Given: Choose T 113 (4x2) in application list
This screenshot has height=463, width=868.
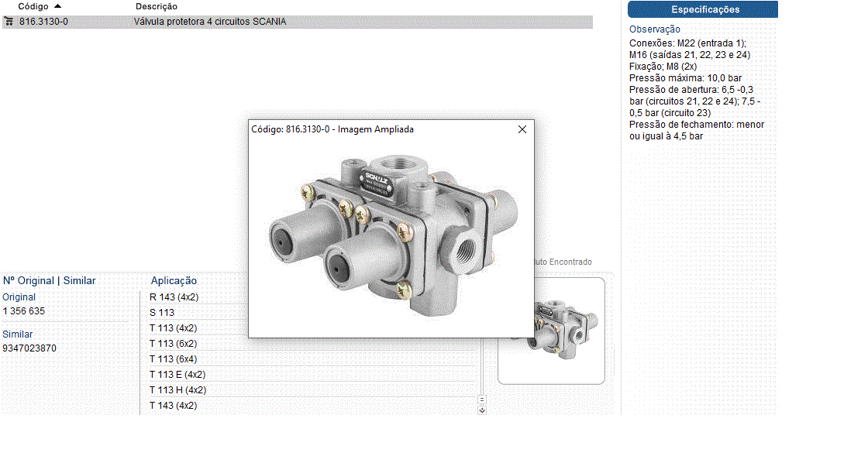Looking at the screenshot, I should [x=173, y=328].
